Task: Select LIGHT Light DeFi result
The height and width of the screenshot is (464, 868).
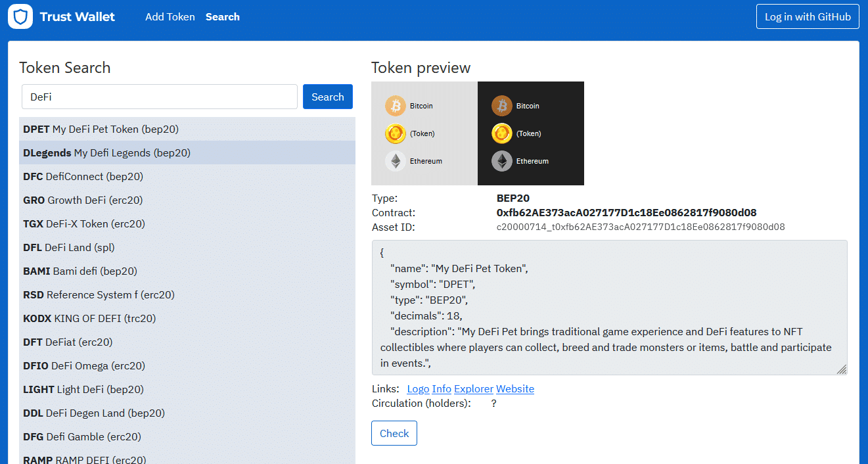Action: pos(187,390)
